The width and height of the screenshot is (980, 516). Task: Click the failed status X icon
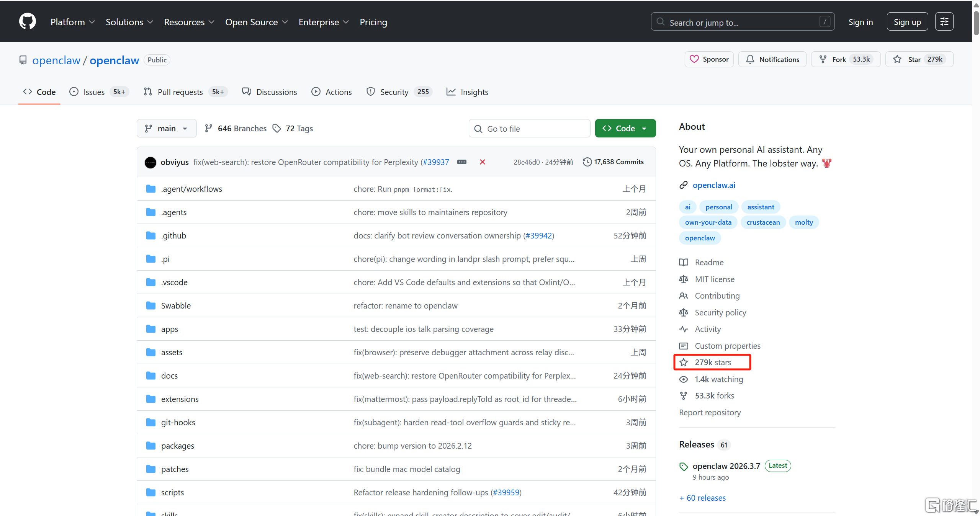(482, 162)
